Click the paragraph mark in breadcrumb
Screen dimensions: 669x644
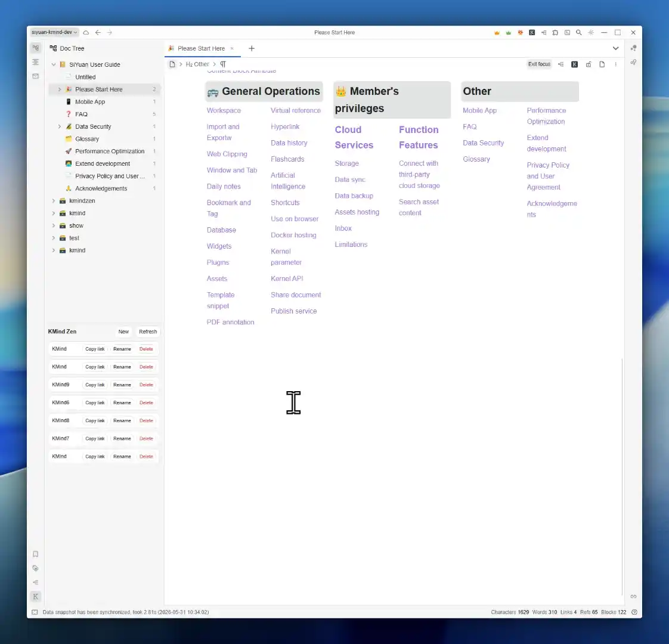pos(223,64)
